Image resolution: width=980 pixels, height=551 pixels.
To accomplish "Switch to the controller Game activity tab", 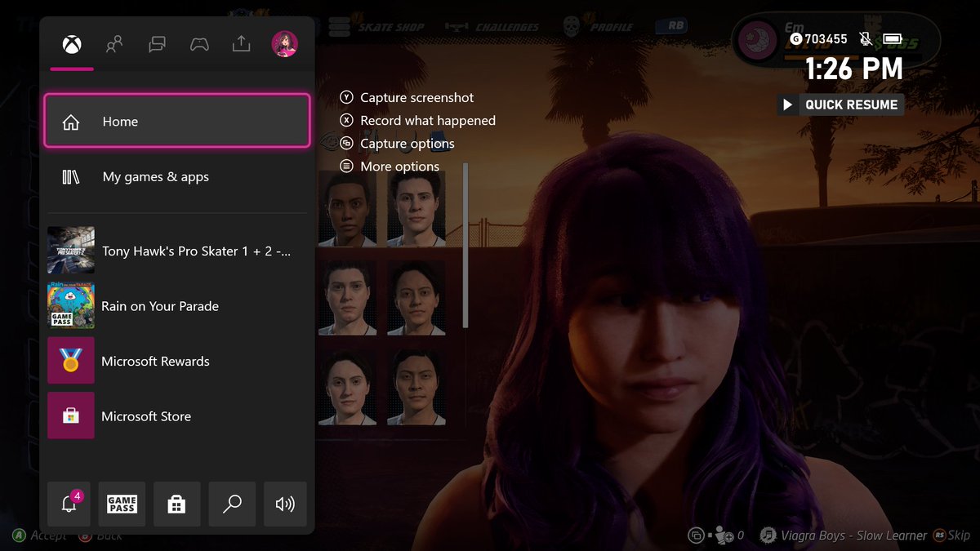I will coord(199,44).
